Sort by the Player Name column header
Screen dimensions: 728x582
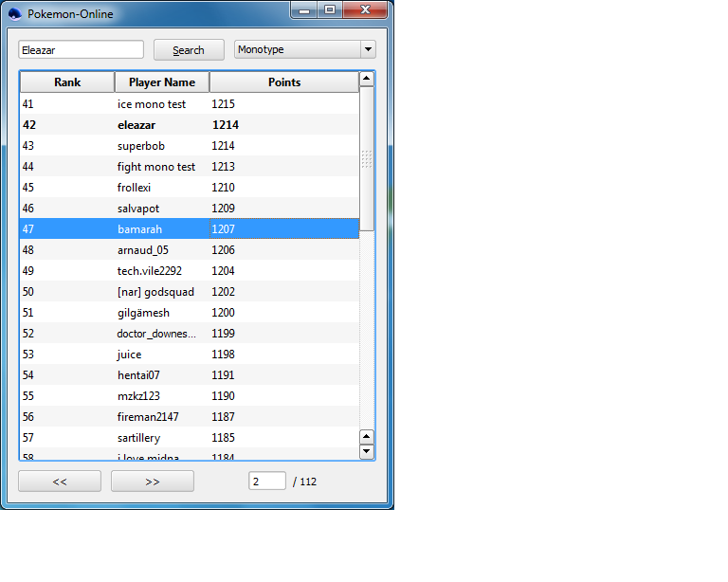(162, 82)
